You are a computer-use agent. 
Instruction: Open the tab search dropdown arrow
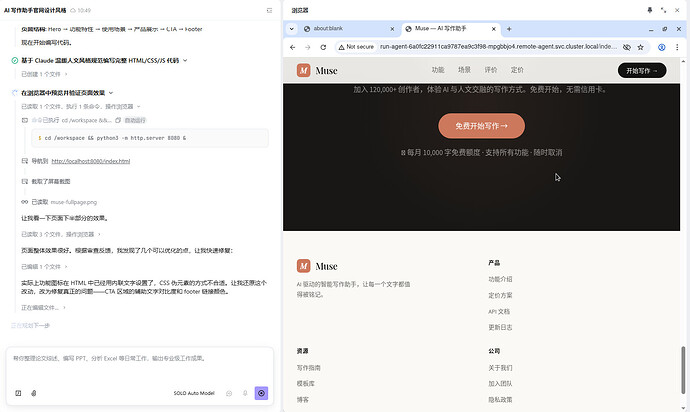tap(291, 29)
